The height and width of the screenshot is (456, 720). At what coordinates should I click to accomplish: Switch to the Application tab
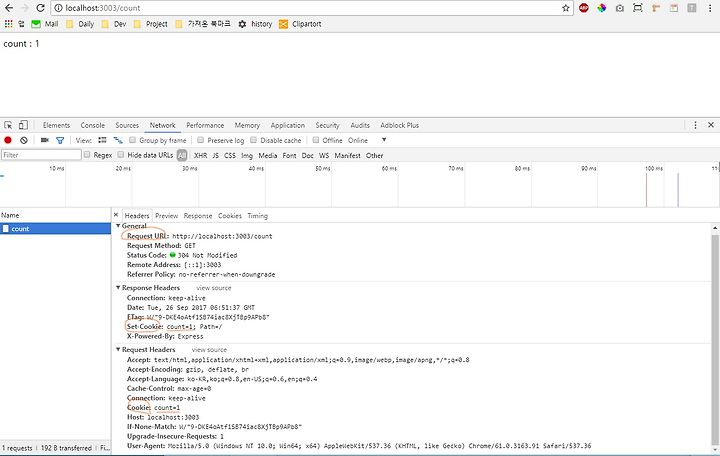point(288,125)
